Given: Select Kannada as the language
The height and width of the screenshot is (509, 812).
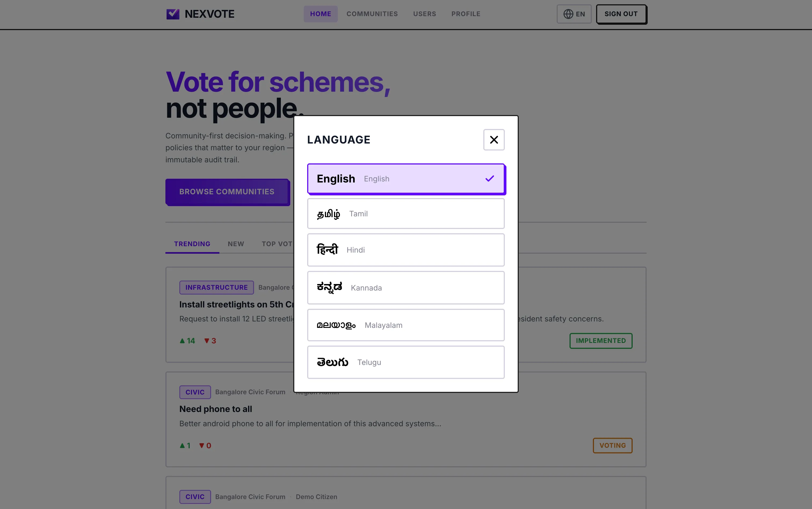Looking at the screenshot, I should point(405,288).
